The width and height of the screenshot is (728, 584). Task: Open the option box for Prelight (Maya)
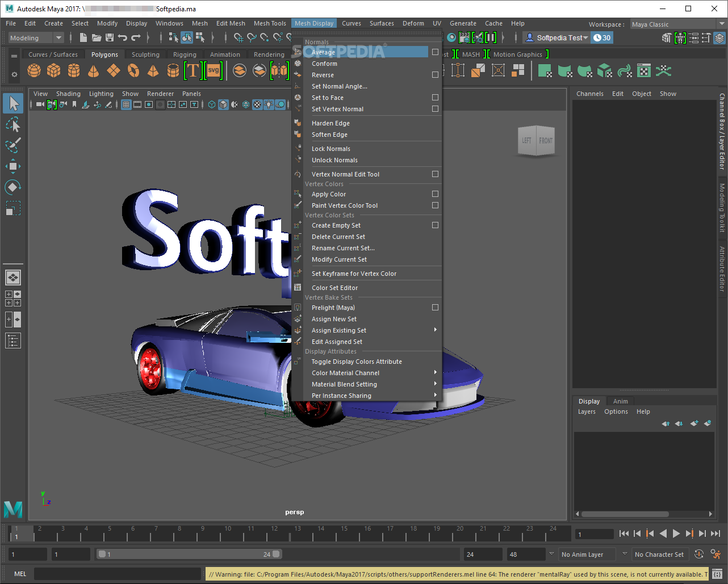pyautogui.click(x=435, y=308)
